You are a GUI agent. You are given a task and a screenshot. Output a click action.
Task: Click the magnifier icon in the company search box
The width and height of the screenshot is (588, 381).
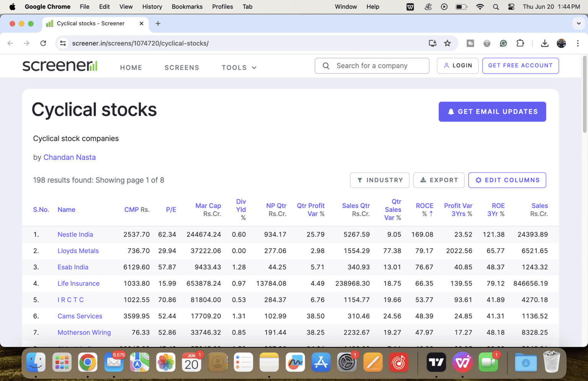[326, 66]
